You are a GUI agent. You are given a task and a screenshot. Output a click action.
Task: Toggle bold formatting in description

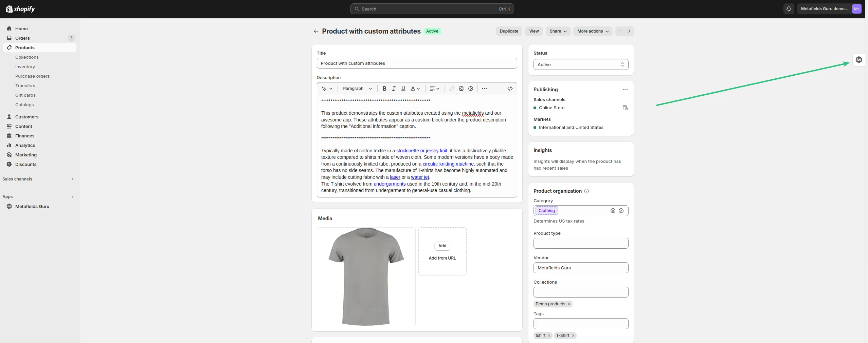384,89
